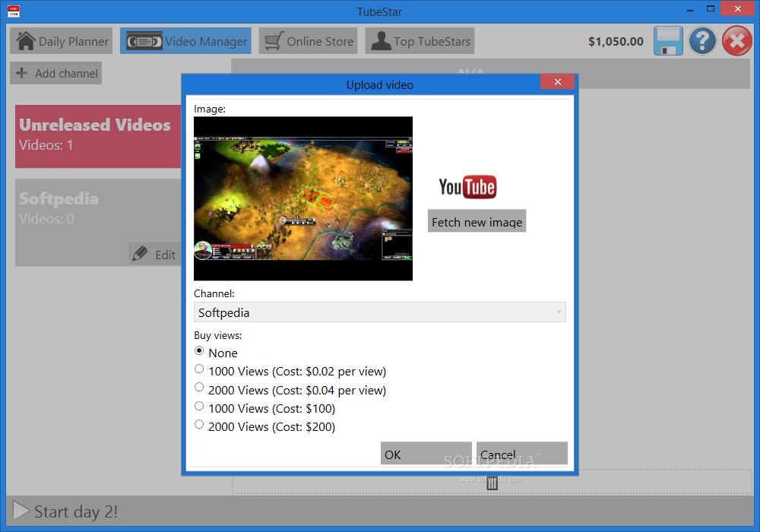Click the trash bin icon below dialog
The width and height of the screenshot is (760, 532).
click(x=492, y=483)
